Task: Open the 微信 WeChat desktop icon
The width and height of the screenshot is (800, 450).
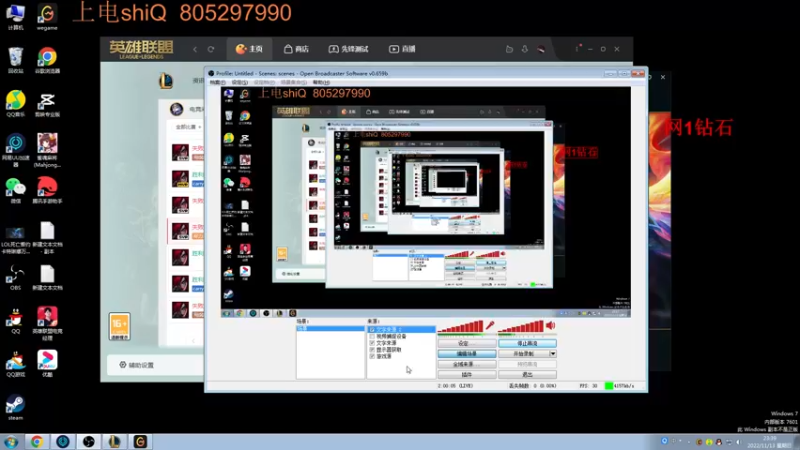Action: click(16, 190)
